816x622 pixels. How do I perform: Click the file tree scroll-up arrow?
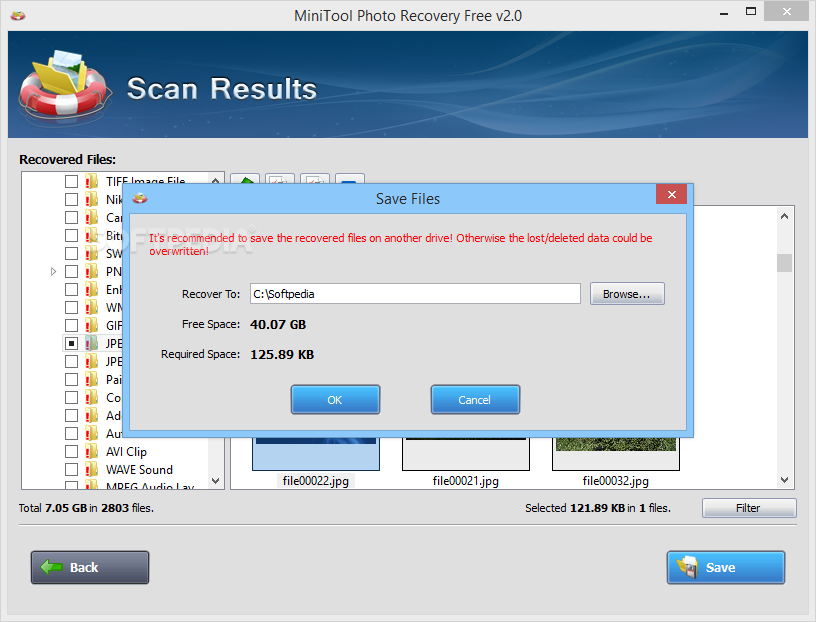pos(215,179)
